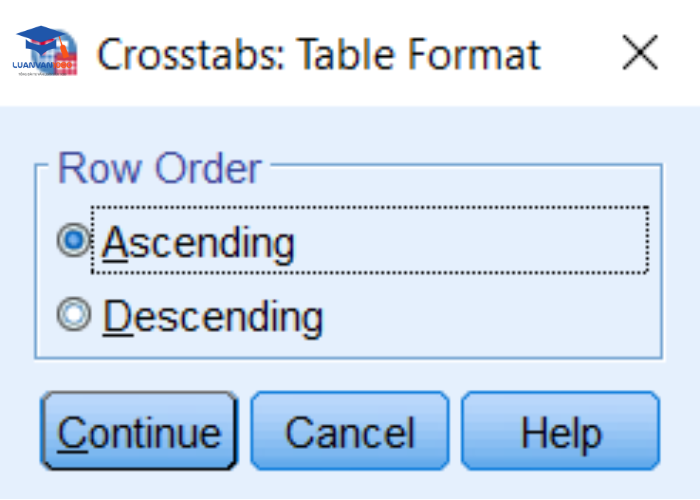Open Help for Table Format
The image size is (700, 500).
[560, 432]
